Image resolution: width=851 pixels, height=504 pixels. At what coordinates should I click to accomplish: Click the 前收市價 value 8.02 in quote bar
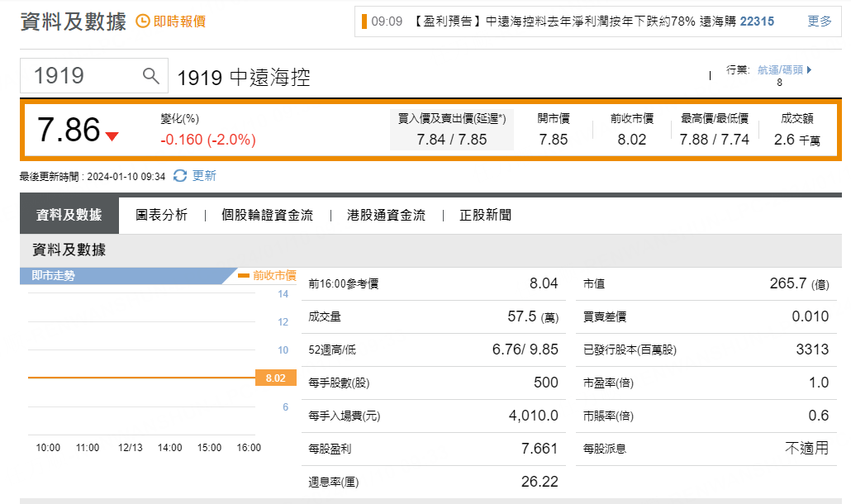click(x=632, y=140)
